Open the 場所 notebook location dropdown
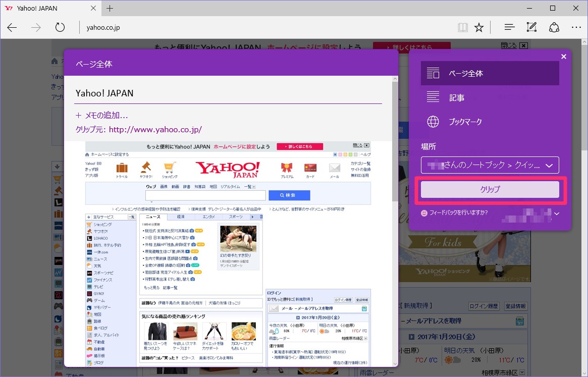 click(490, 165)
